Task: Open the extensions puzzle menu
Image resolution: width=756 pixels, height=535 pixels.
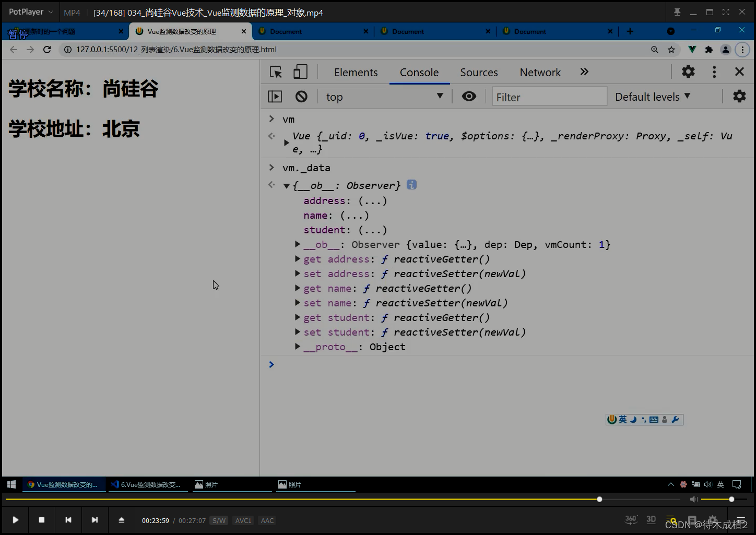Action: (708, 50)
